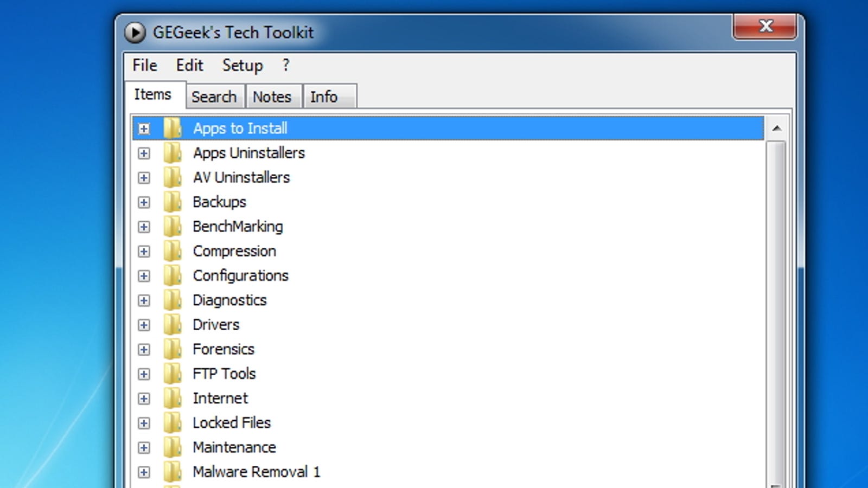Expand the Apps to Install node
This screenshot has width=868, height=488.
click(144, 129)
